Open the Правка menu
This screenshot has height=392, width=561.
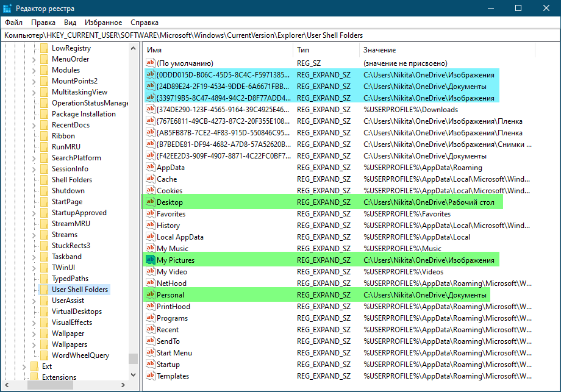(43, 23)
